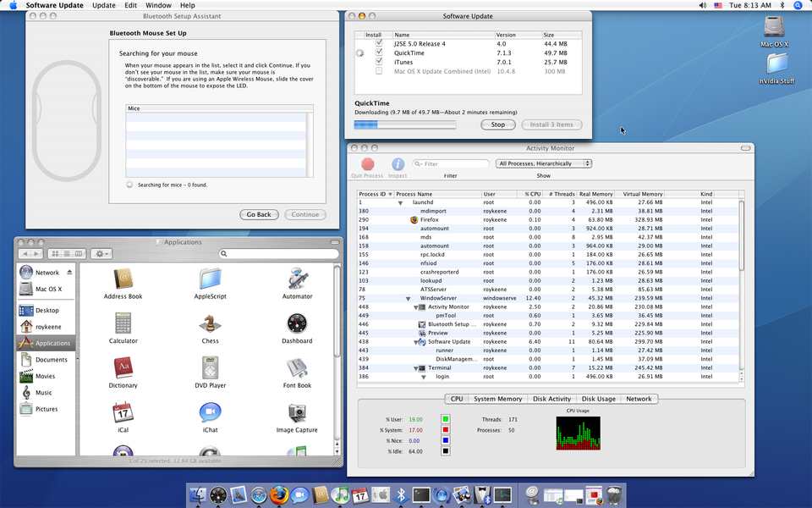
Task: Open iTunes from the Dock
Action: [x=340, y=495]
